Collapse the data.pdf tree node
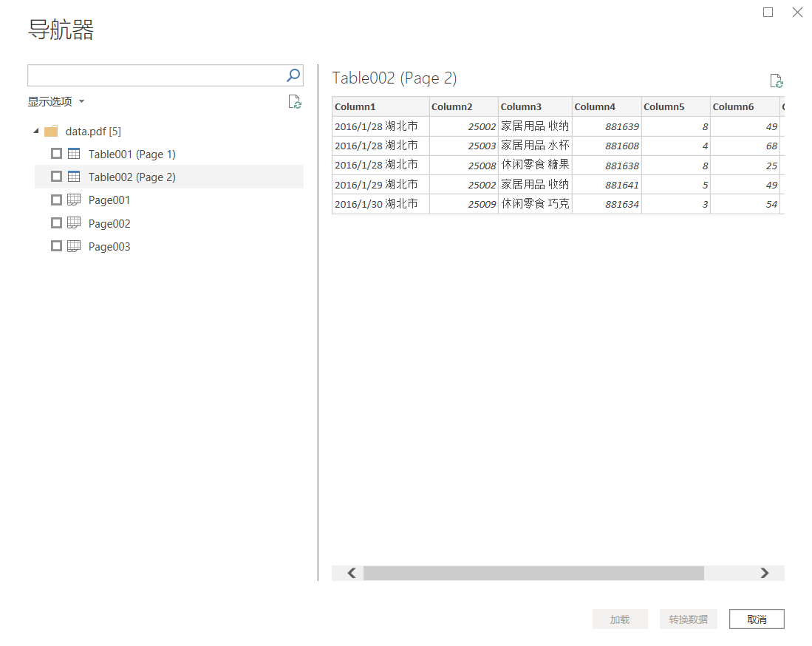Screen dimensions: 812x646 36,131
